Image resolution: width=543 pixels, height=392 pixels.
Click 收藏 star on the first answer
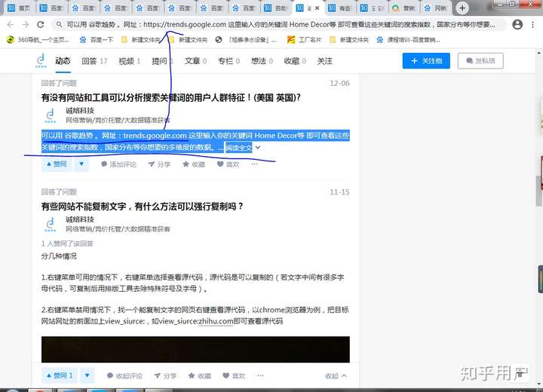click(x=194, y=164)
